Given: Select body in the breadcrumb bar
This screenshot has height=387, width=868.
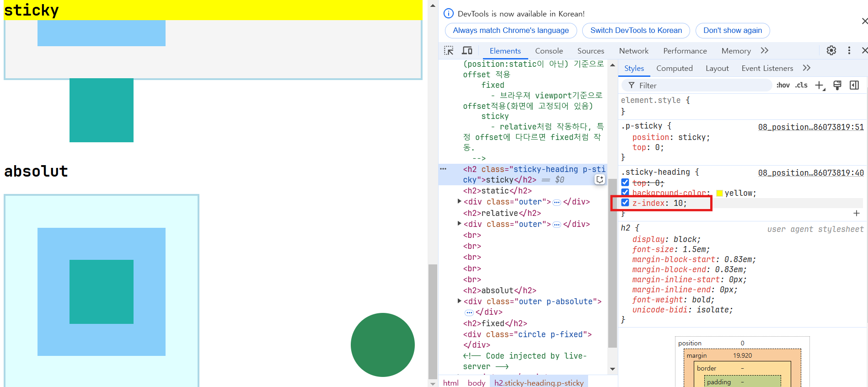Looking at the screenshot, I should click(x=476, y=382).
